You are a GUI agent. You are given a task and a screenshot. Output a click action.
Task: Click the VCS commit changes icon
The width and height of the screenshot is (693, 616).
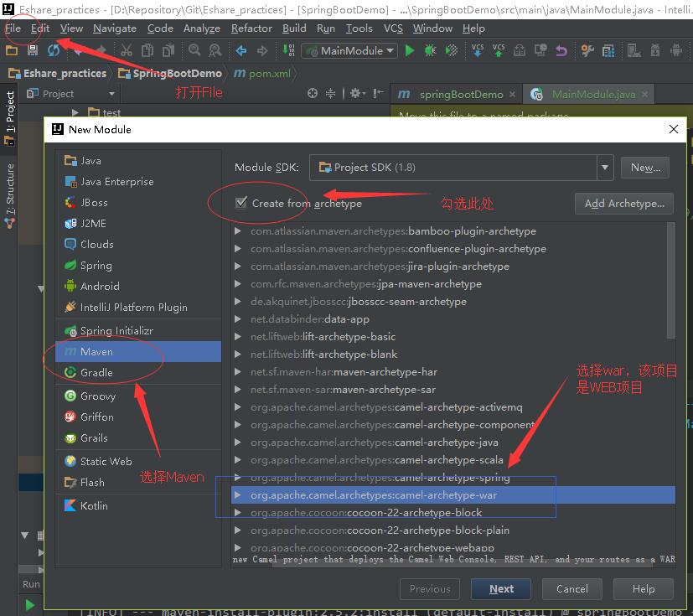click(499, 50)
